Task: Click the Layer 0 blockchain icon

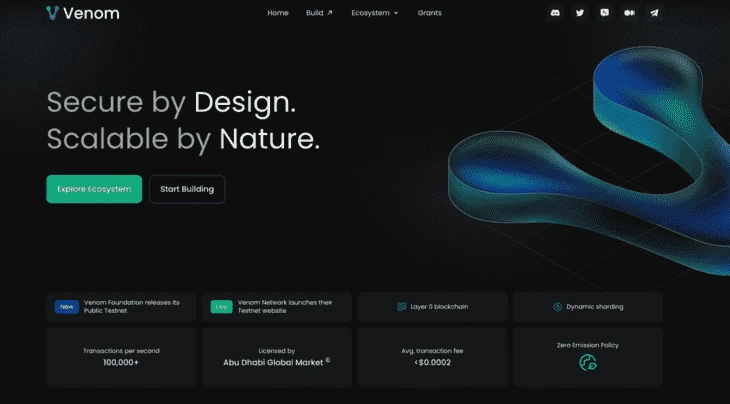Action: (401, 307)
